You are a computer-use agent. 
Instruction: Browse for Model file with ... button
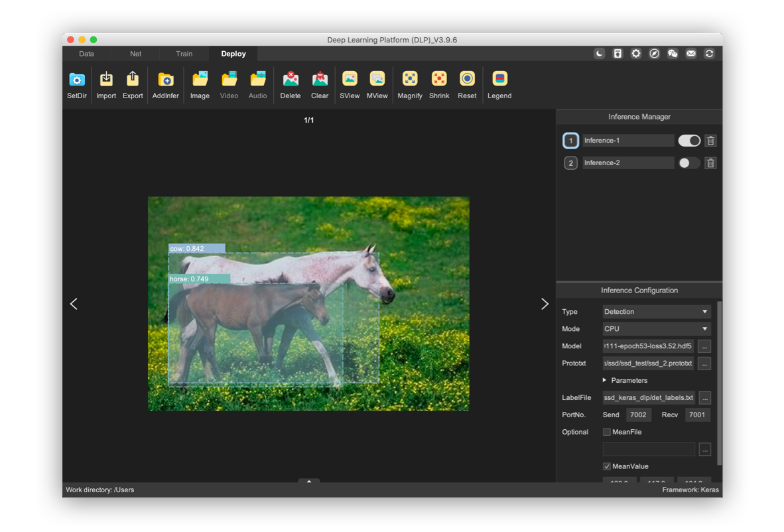pos(704,346)
